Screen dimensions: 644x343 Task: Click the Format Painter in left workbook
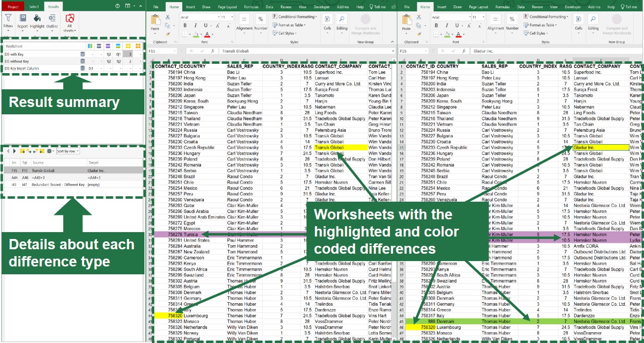coord(168,34)
